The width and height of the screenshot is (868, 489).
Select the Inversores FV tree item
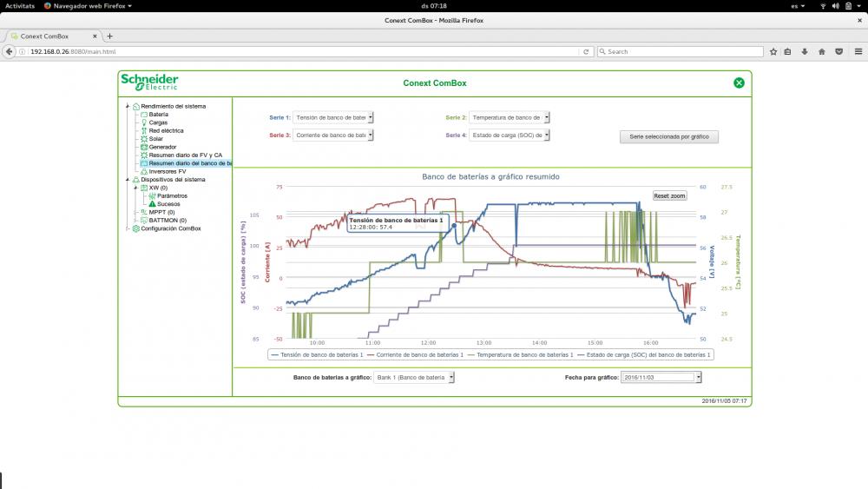click(x=168, y=172)
